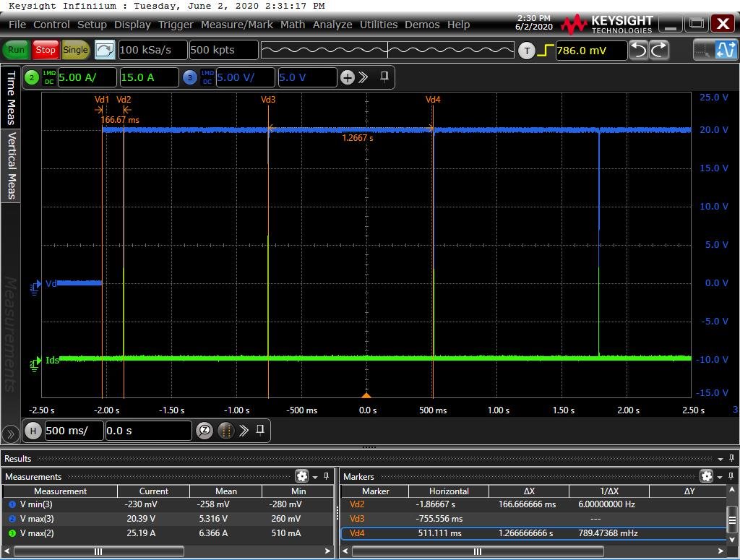740x560 pixels.
Task: Select the Vd4 marker row
Action: coord(533,533)
